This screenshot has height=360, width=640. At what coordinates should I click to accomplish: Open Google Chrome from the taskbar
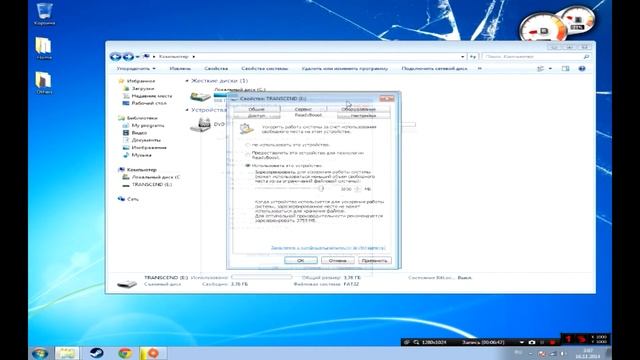click(x=125, y=353)
